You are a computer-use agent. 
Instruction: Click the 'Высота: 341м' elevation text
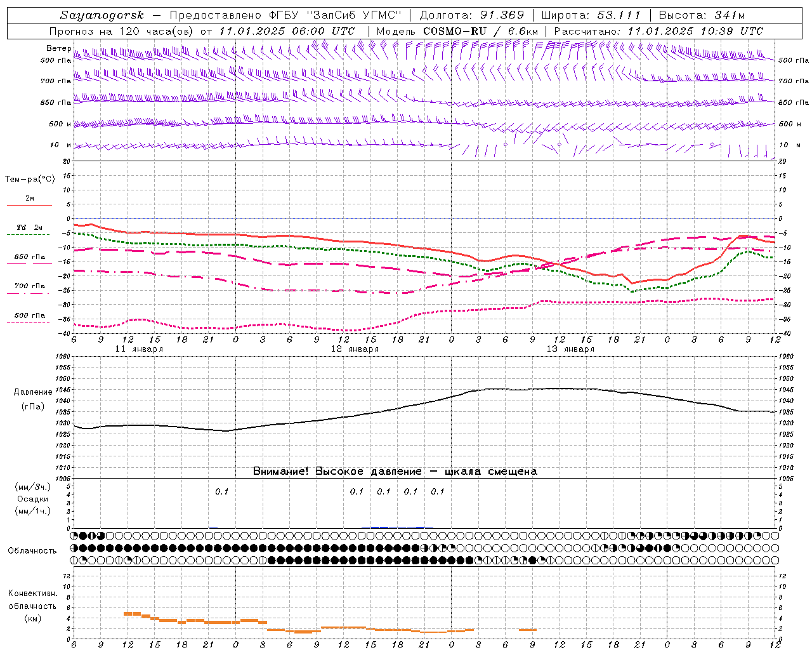pyautogui.click(x=702, y=15)
